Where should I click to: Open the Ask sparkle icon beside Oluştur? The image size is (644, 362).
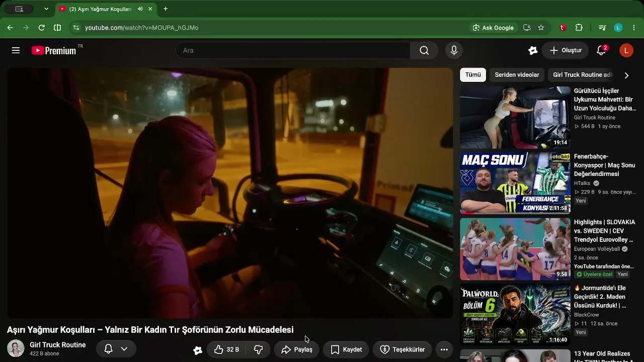click(x=533, y=50)
